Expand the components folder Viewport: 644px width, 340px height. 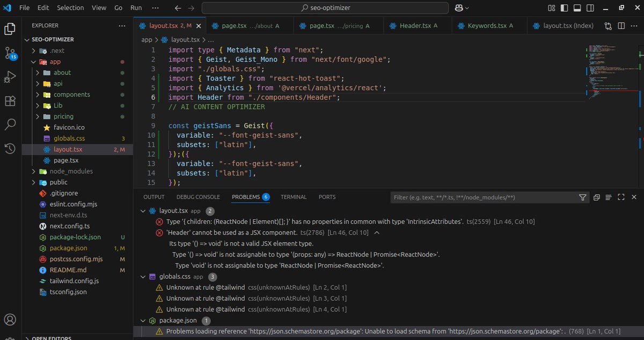[38, 95]
